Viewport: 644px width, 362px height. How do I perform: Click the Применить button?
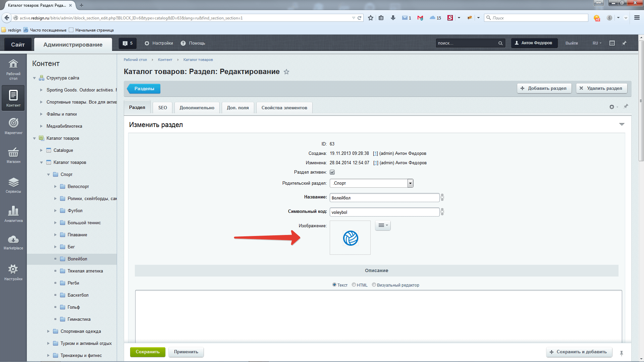[x=186, y=352]
